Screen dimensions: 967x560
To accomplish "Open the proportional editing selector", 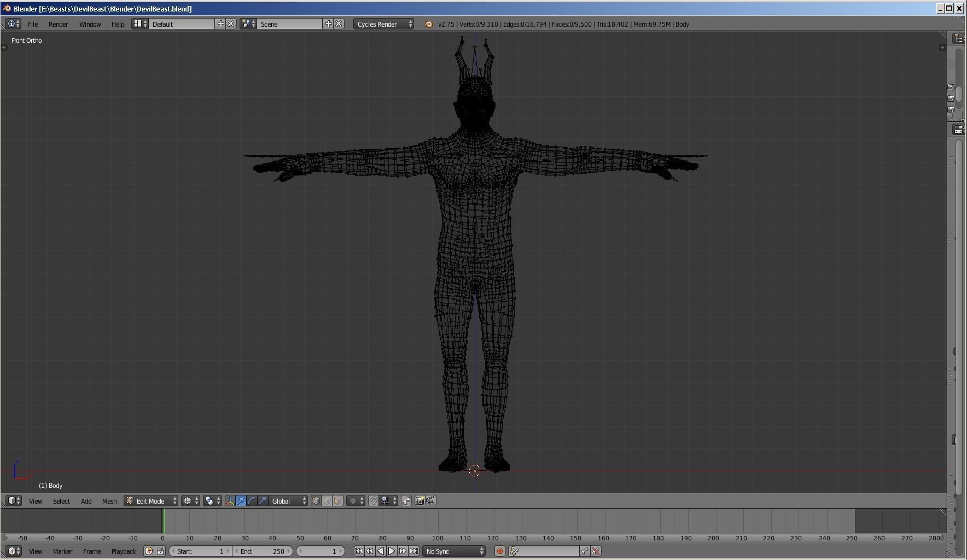I will [x=356, y=501].
